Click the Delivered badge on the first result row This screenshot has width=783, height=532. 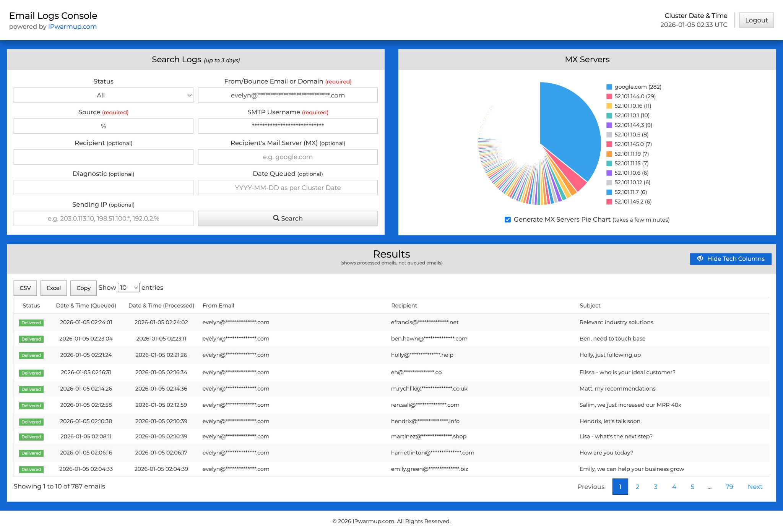(x=31, y=323)
